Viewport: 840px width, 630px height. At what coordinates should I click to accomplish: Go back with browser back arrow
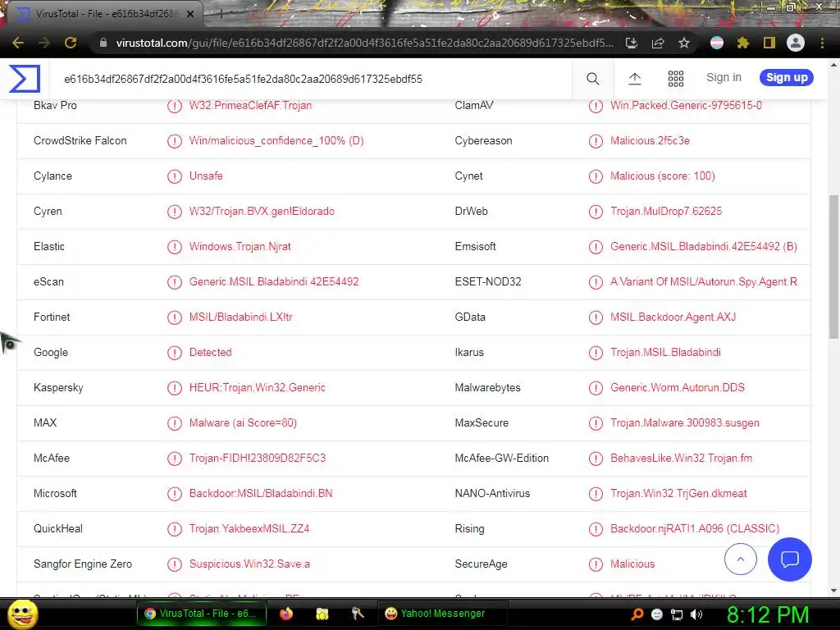[18, 43]
